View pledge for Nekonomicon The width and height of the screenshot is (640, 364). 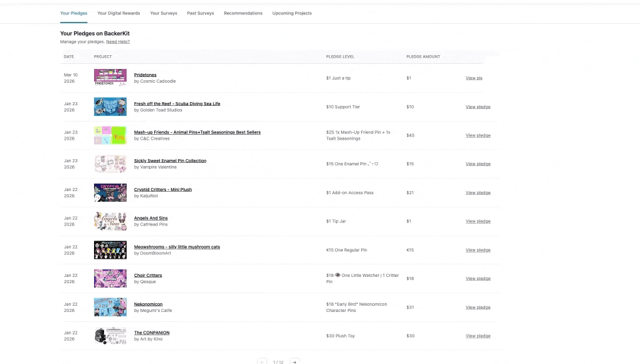click(x=478, y=307)
